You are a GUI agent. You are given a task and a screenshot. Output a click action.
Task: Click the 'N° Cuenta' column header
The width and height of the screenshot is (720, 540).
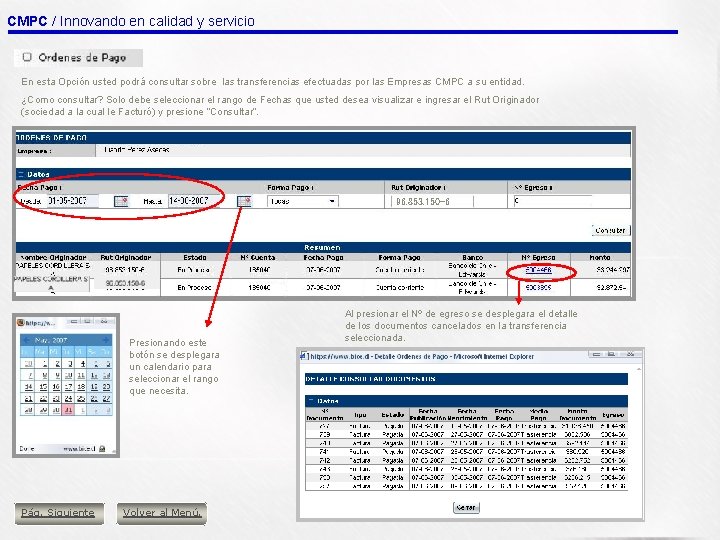pos(258,258)
